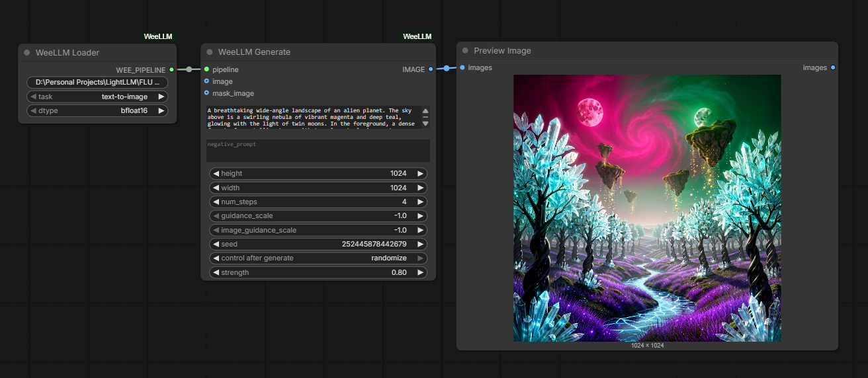This screenshot has height=378, width=868.
Task: Click the model path field starting with D:\Personal Projects
Action: pyautogui.click(x=97, y=83)
